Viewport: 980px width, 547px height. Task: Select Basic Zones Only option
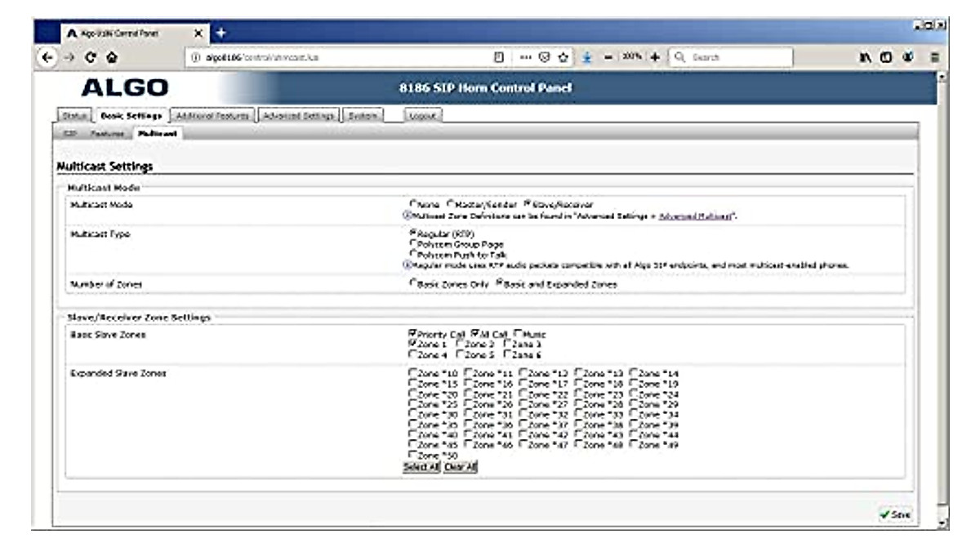[412, 284]
